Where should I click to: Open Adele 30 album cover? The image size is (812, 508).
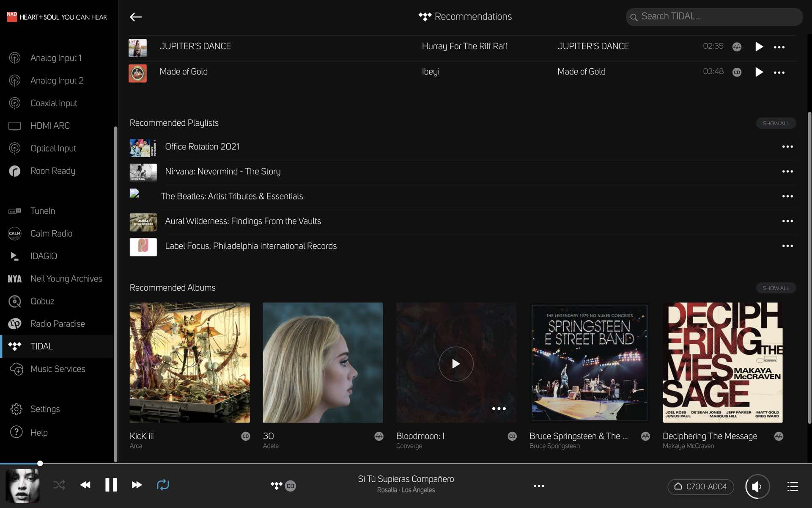323,362
